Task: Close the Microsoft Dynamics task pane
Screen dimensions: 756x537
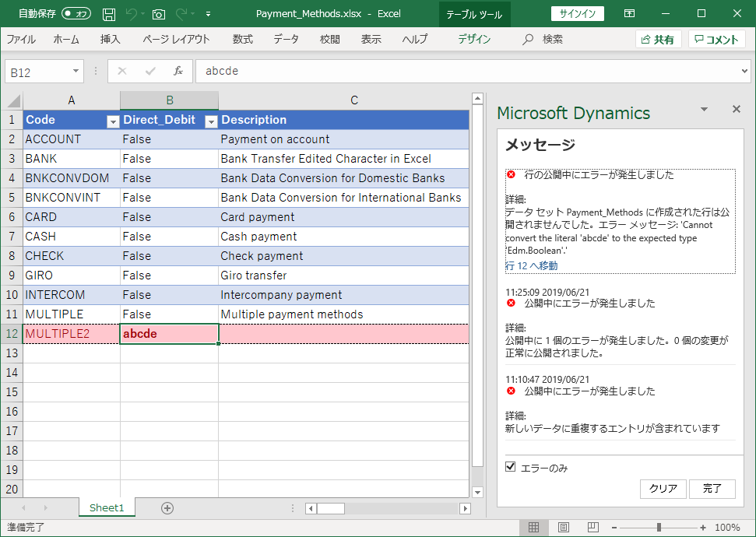Action: pyautogui.click(x=737, y=109)
